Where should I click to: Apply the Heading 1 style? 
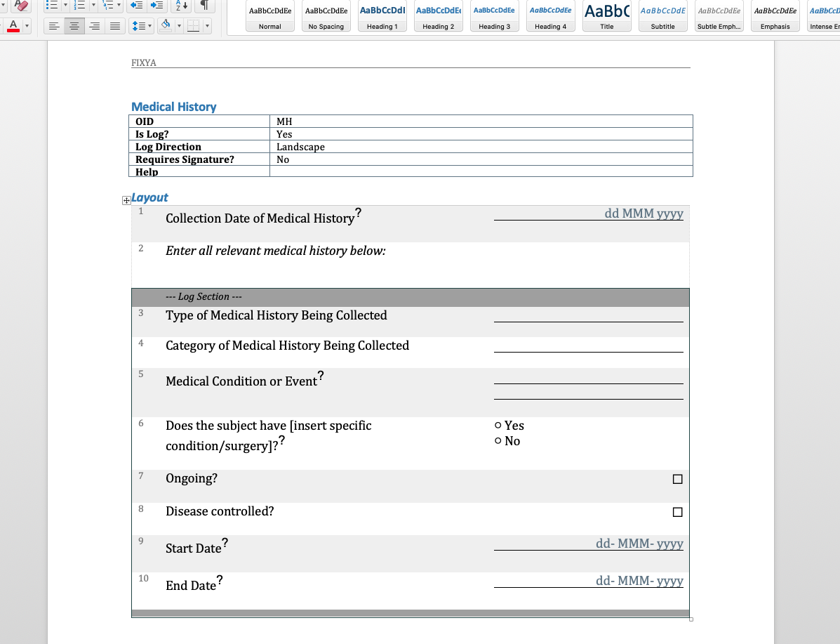pyautogui.click(x=382, y=16)
